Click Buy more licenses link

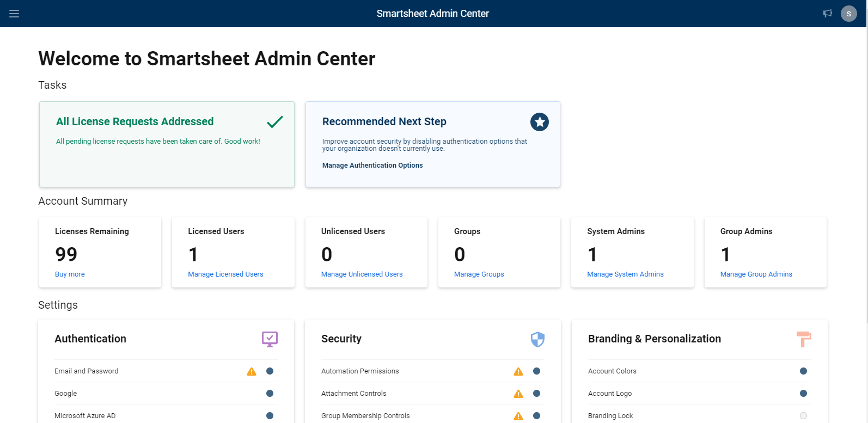[x=70, y=274]
